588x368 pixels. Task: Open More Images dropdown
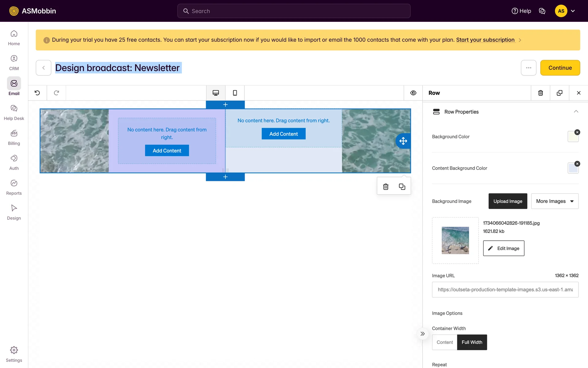click(555, 201)
